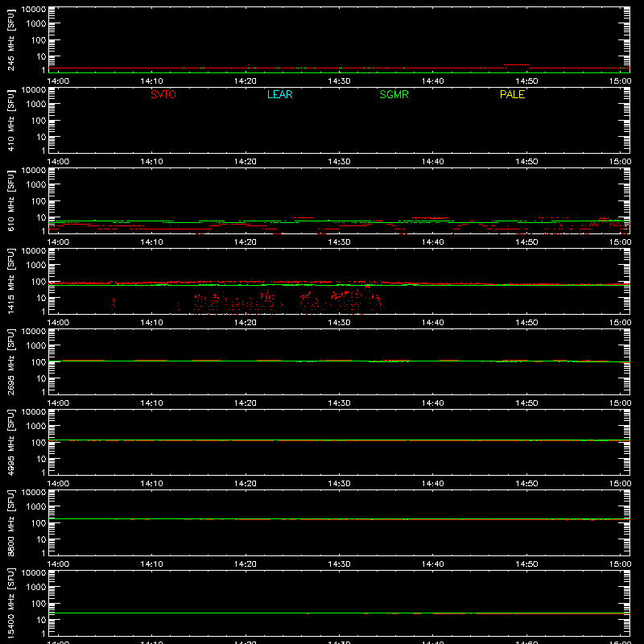
Task: Click 15:00 time label under 4995 MHz plot
Action: pos(620,484)
